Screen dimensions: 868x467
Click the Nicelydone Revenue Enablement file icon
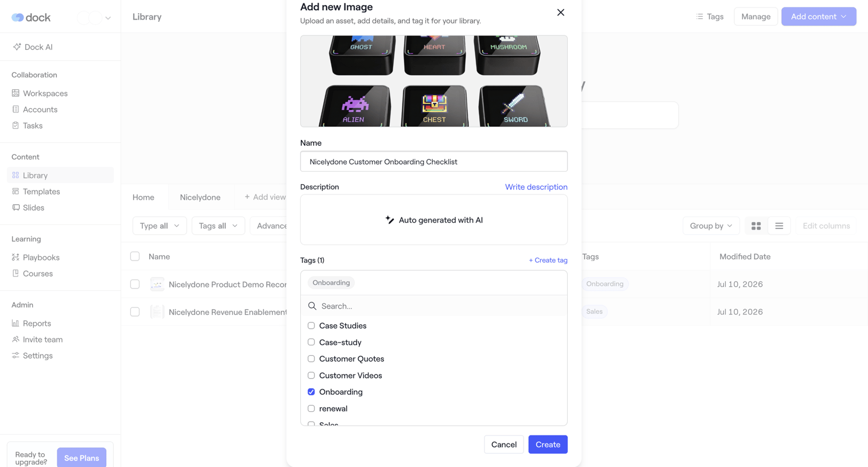pyautogui.click(x=157, y=312)
